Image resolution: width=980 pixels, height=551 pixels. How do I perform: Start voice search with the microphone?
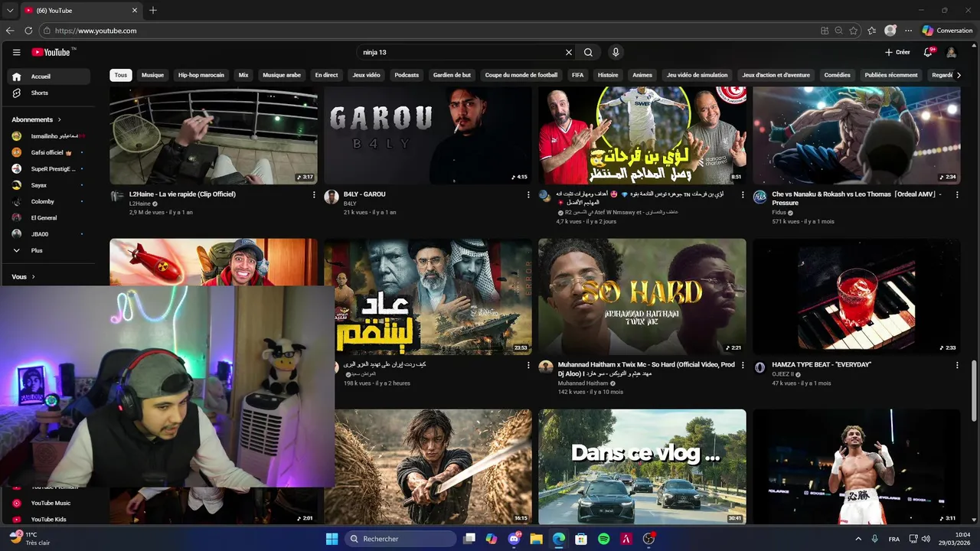pyautogui.click(x=616, y=52)
